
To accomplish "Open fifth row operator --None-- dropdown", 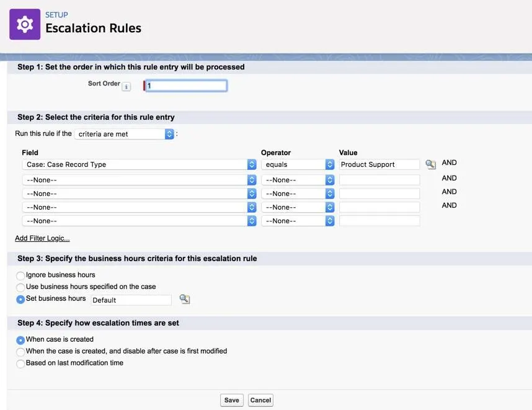I will 298,221.
